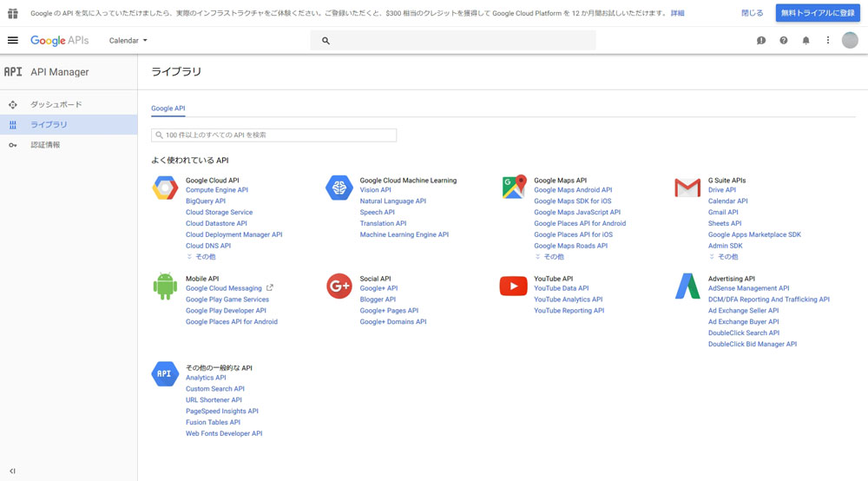Open the hamburger navigation menu
Image resolution: width=868 pixels, height=481 pixels.
click(x=13, y=41)
